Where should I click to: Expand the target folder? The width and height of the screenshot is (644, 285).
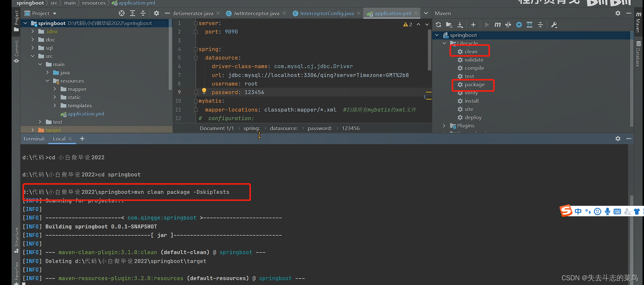(33, 130)
